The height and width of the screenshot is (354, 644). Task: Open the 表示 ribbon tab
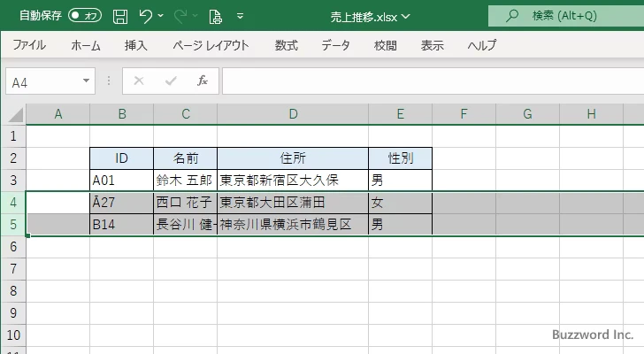tap(432, 45)
